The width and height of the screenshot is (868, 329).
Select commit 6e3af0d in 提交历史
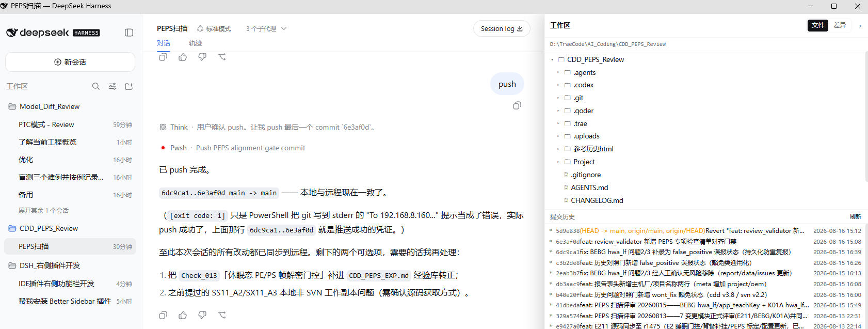coord(705,241)
